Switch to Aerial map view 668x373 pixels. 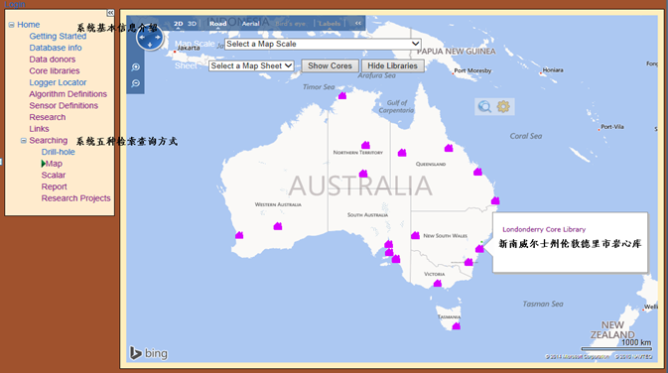click(x=250, y=24)
